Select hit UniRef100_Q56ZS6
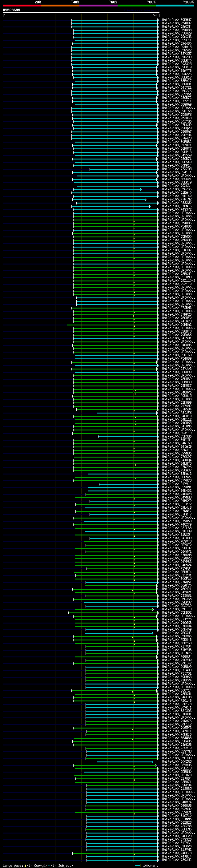197x868 pixels. click(177, 189)
